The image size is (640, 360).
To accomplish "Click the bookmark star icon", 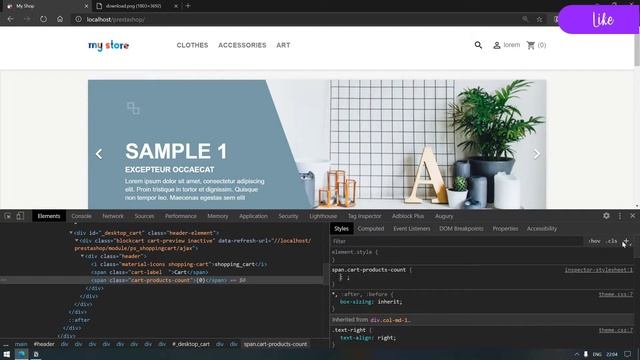I will [x=540, y=19].
